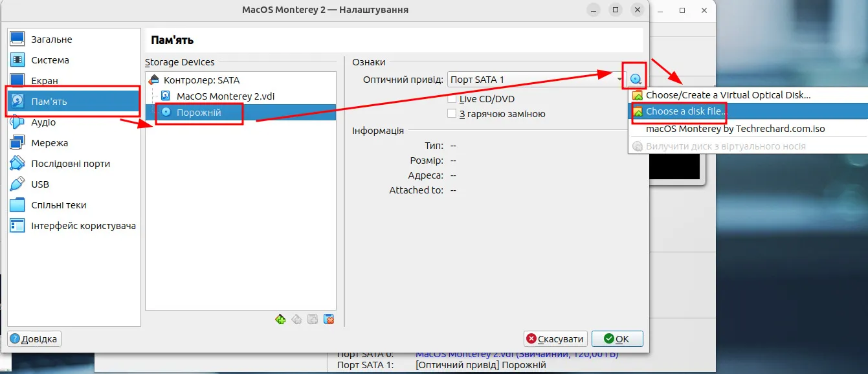Select the MacOS Monterey 2.vdi disk

241,96
